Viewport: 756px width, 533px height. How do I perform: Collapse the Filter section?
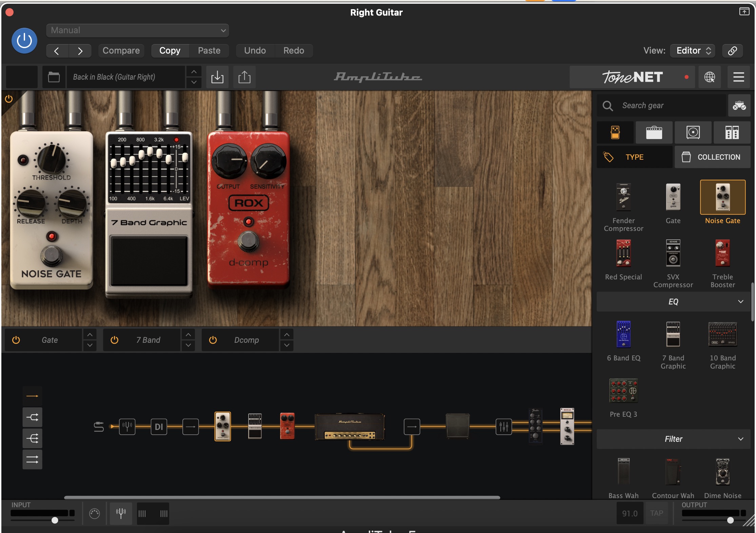pos(673,439)
